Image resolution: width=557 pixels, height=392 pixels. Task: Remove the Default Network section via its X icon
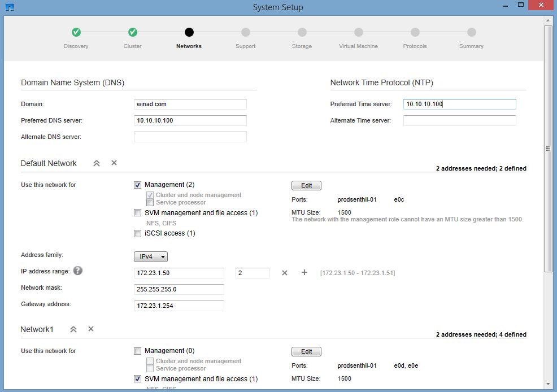pyautogui.click(x=114, y=163)
